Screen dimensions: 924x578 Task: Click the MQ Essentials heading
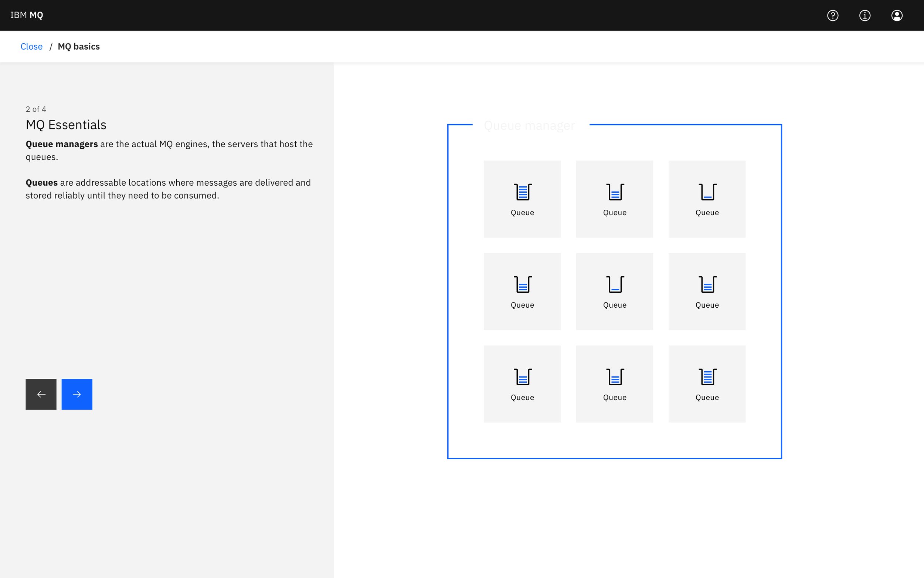(x=66, y=125)
